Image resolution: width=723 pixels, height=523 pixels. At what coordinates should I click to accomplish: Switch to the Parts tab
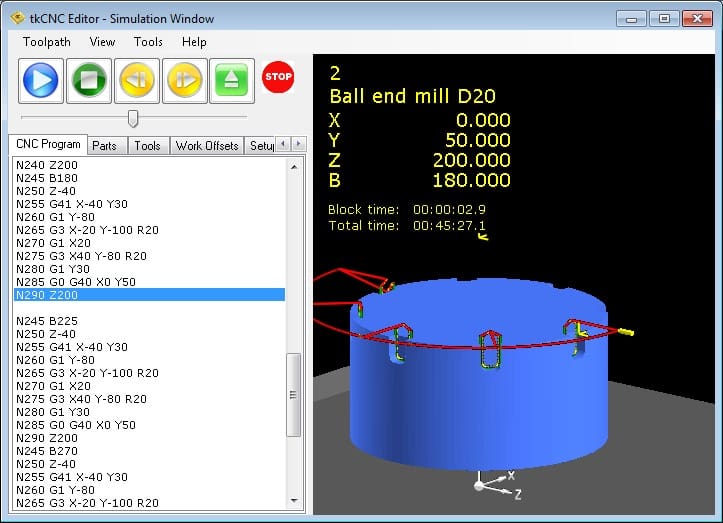tap(104, 146)
